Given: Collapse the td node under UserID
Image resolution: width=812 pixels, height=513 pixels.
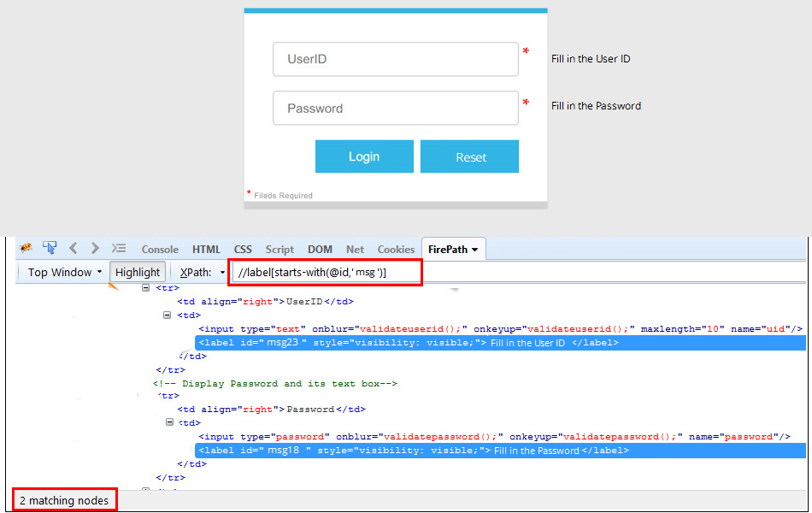Looking at the screenshot, I should coord(167,315).
